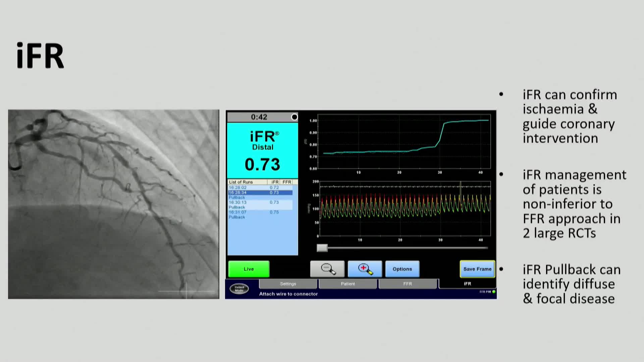Image resolution: width=644 pixels, height=362 pixels.
Task: Open the Options button
Action: [402, 269]
